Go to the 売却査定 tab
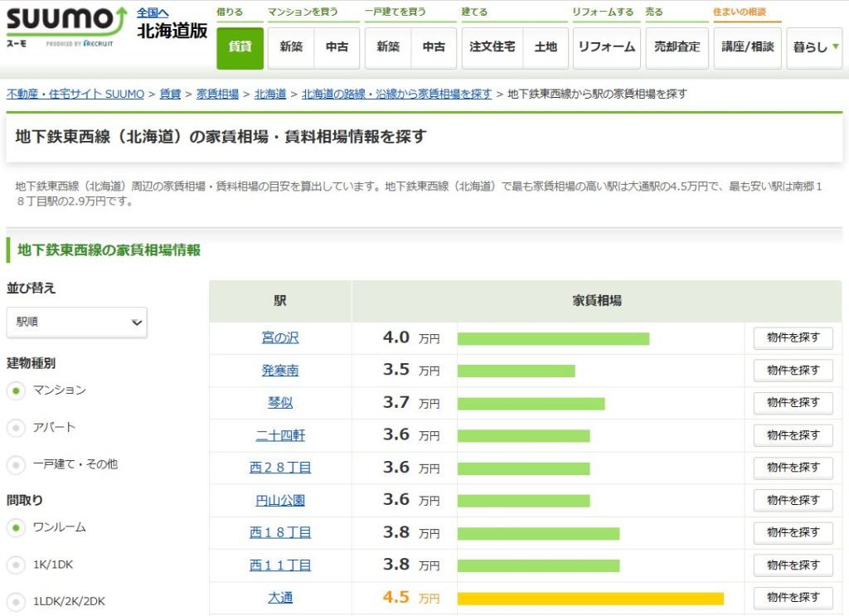849x616 pixels. pos(677,47)
